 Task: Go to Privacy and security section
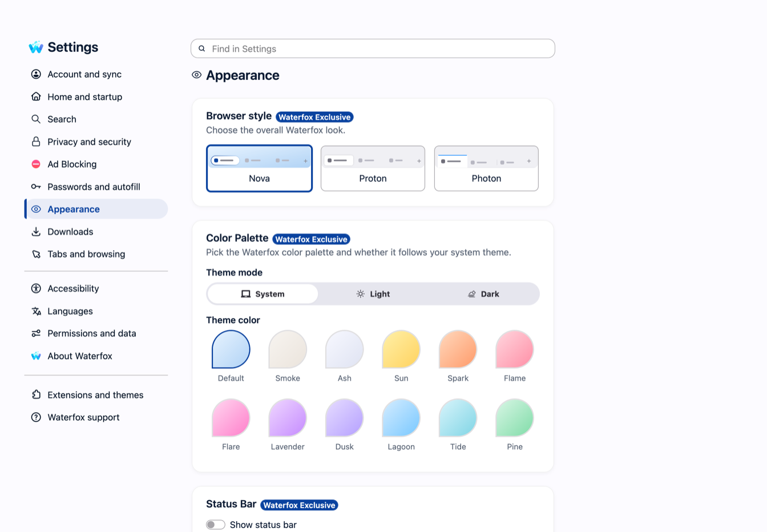[96, 142]
